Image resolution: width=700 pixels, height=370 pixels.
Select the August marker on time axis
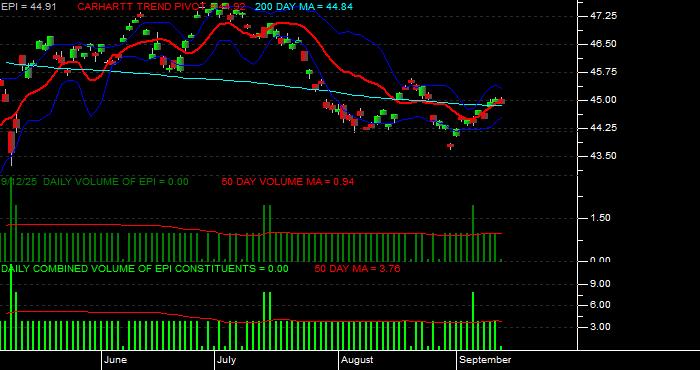pos(357,360)
